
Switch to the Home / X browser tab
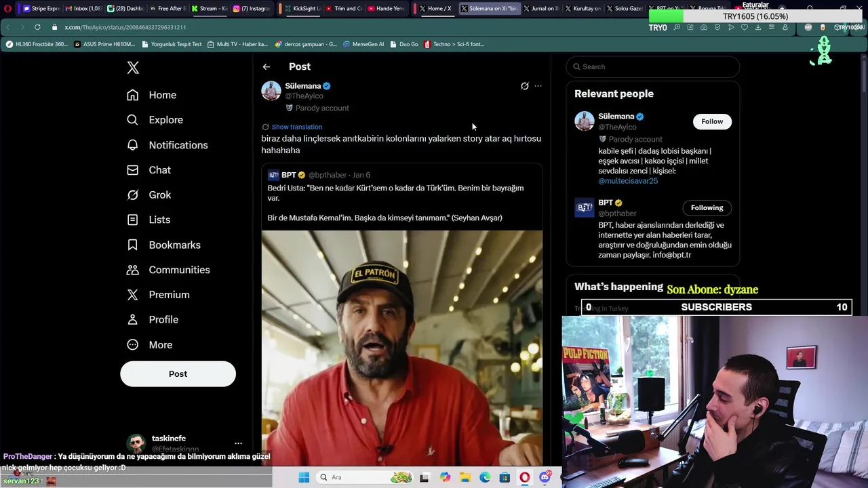tap(435, 9)
